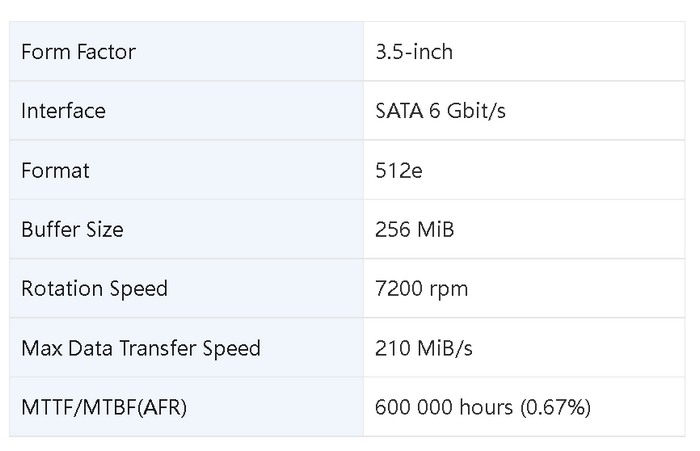Select the 512e format value

point(398,170)
